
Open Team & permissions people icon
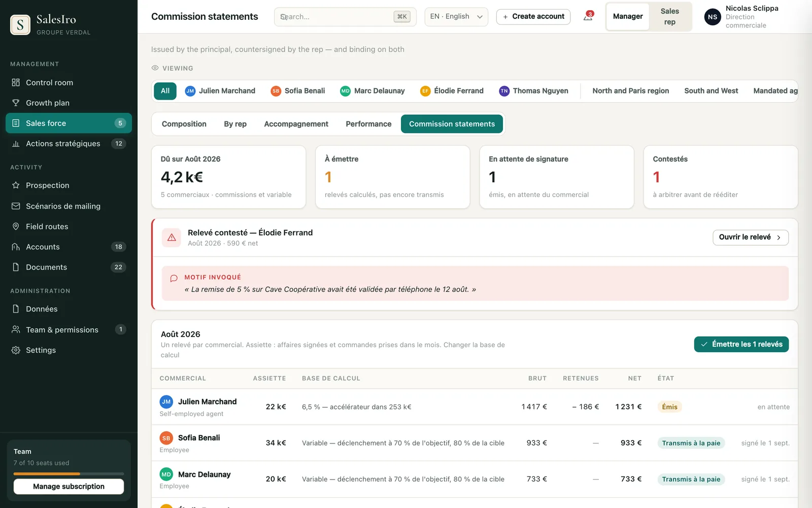click(16, 330)
